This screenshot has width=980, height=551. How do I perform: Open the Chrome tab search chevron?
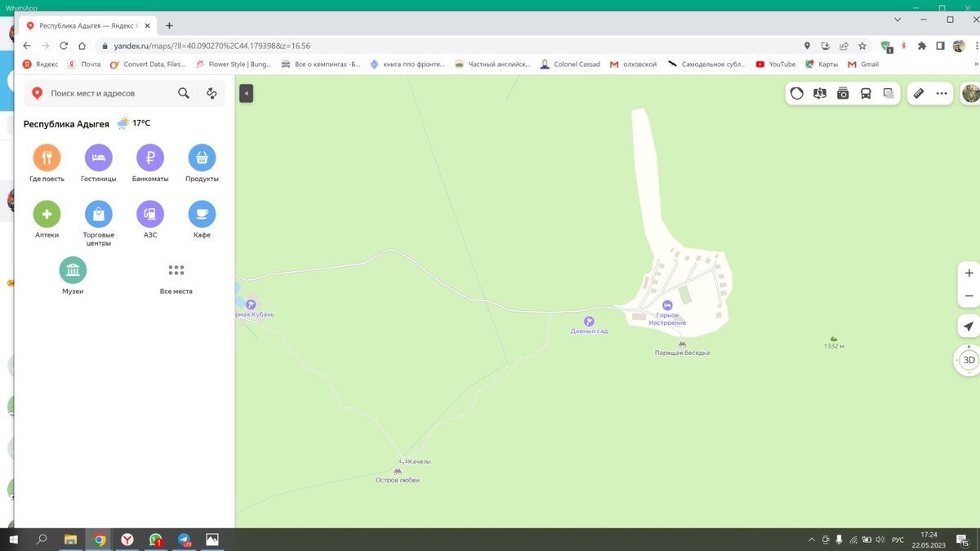click(x=898, y=19)
